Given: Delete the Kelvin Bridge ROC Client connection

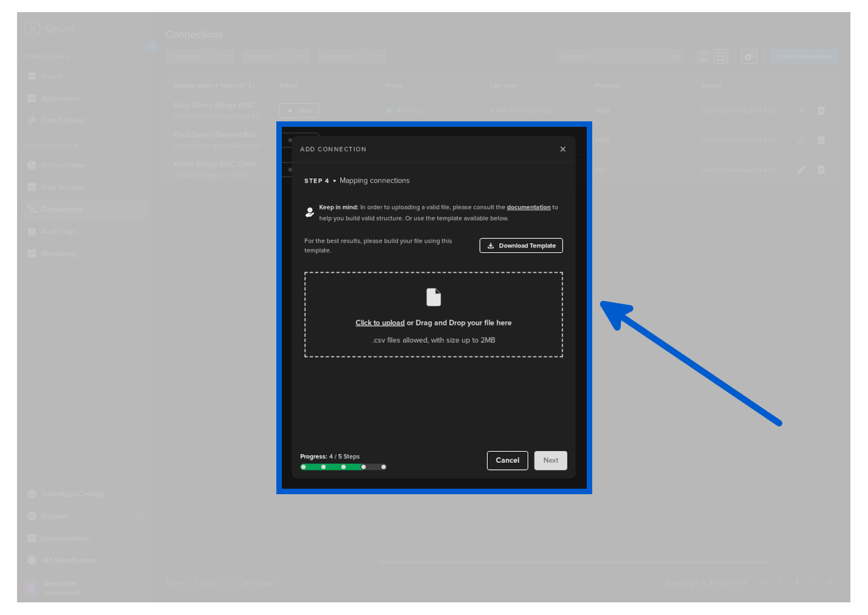Looking at the screenshot, I should [x=821, y=170].
